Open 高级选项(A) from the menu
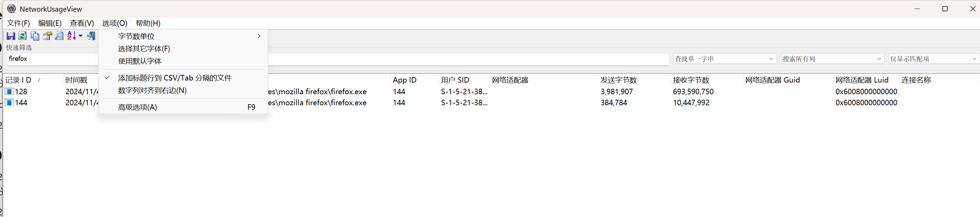Image resolution: width=980 pixels, height=217 pixels. (183, 107)
